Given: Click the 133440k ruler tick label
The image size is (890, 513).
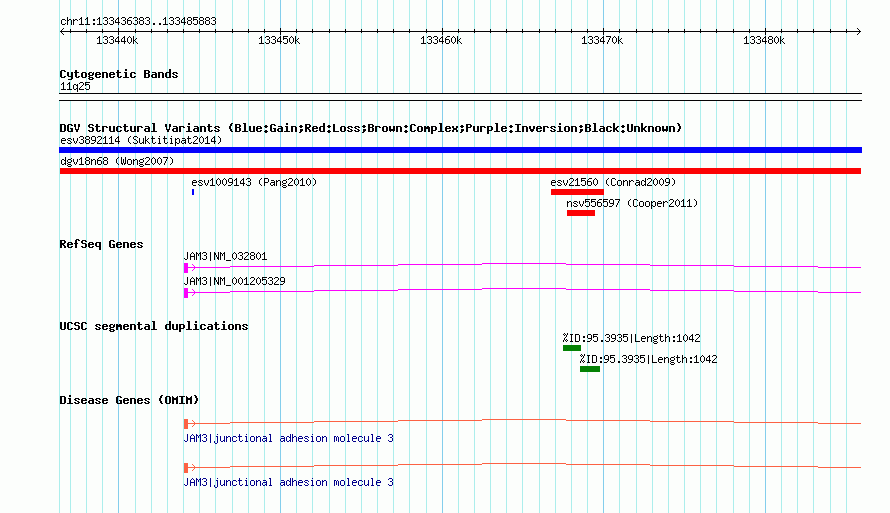Looking at the screenshot, I should click(117, 41).
